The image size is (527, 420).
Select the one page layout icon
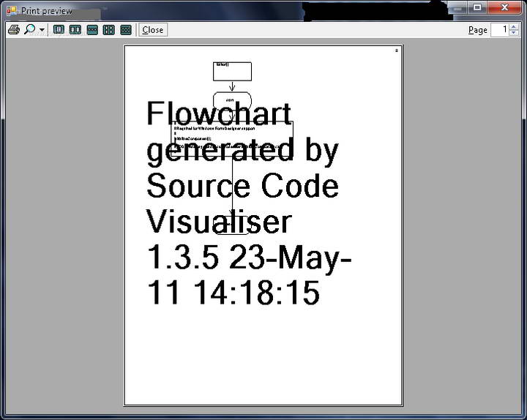pyautogui.click(x=59, y=30)
